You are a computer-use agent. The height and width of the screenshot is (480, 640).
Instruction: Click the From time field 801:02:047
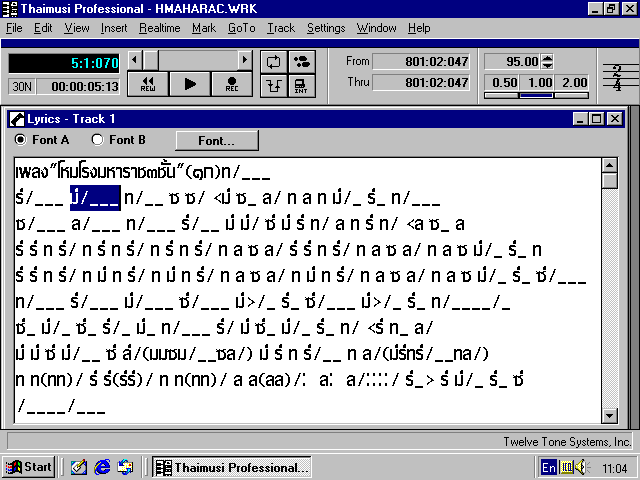point(421,62)
